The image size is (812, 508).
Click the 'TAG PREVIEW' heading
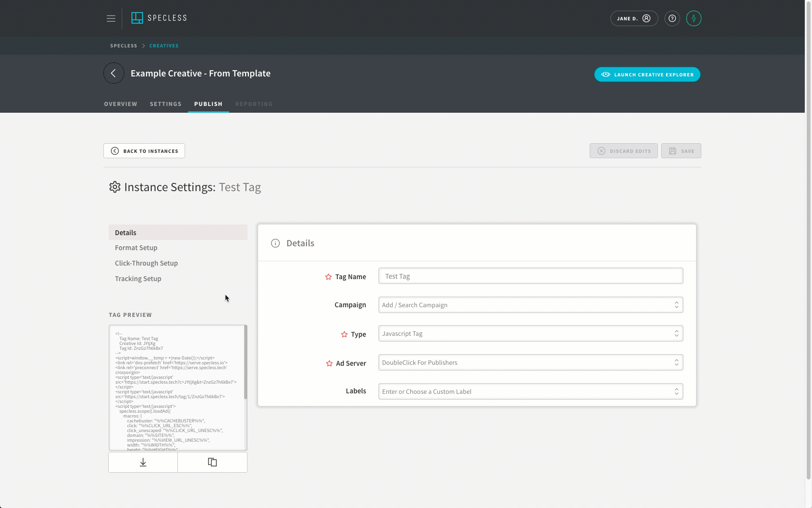pos(130,315)
